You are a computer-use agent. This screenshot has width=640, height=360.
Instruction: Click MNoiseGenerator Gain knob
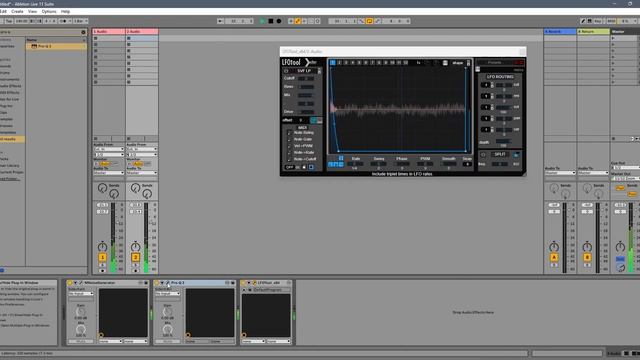(x=81, y=312)
